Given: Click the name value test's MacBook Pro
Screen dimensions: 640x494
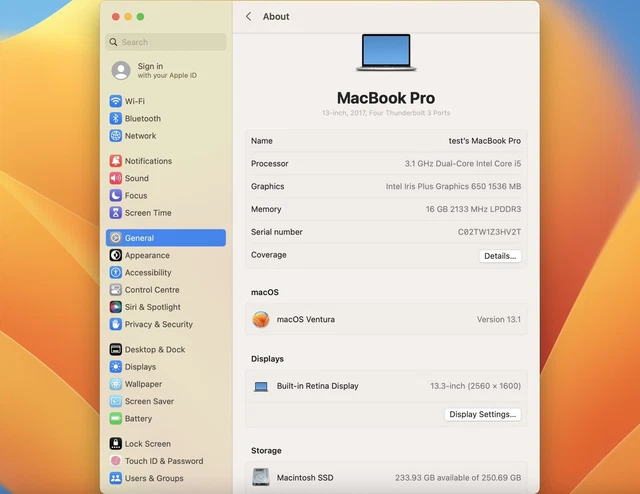Looking at the screenshot, I should (484, 141).
